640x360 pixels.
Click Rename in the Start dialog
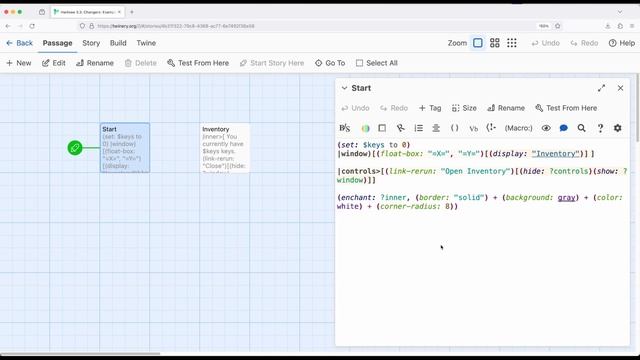click(x=506, y=108)
